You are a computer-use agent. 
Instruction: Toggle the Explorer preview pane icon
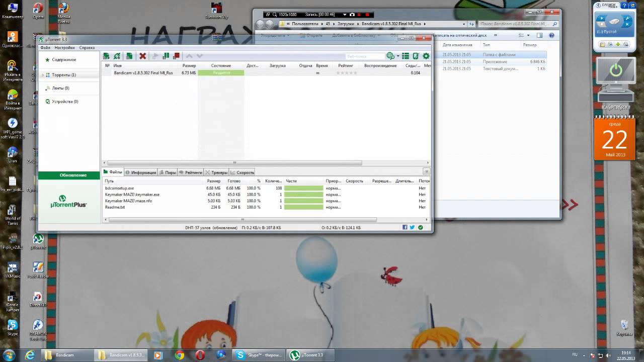539,35
